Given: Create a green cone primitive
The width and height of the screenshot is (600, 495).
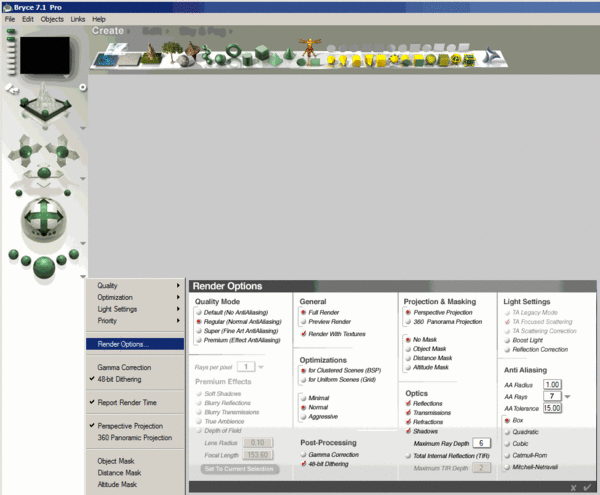Looking at the screenshot, I should pos(289,53).
